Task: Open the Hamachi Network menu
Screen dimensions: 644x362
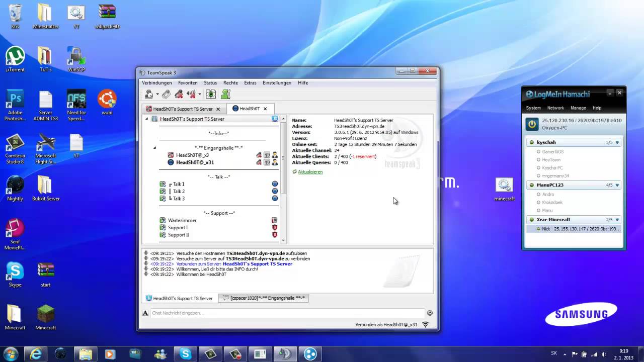Action: [x=555, y=108]
